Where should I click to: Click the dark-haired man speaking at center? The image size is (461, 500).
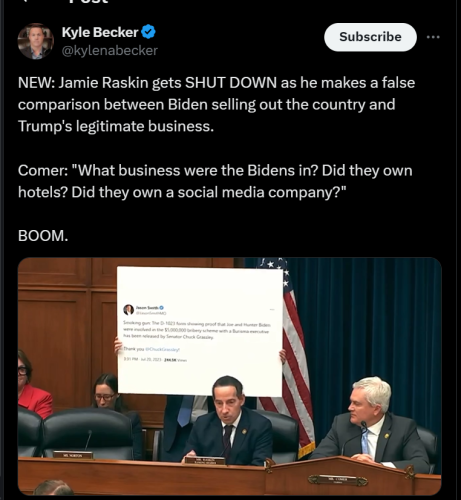228,422
